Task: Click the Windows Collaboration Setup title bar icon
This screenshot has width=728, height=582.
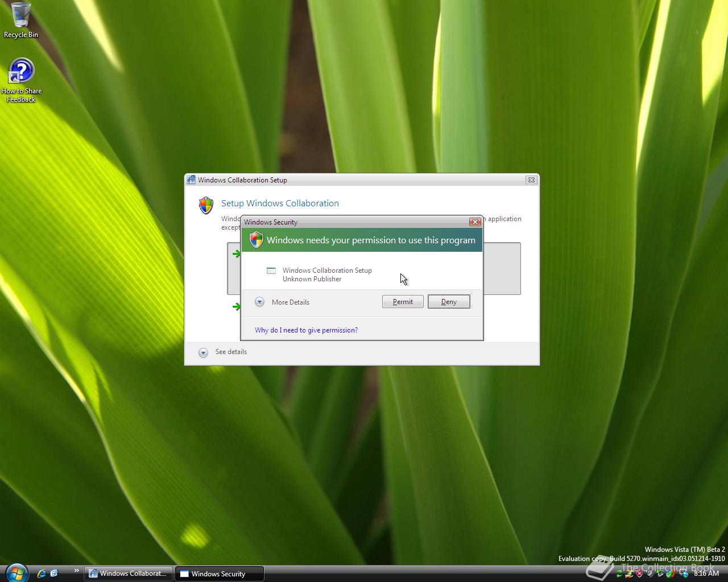Action: click(x=191, y=180)
